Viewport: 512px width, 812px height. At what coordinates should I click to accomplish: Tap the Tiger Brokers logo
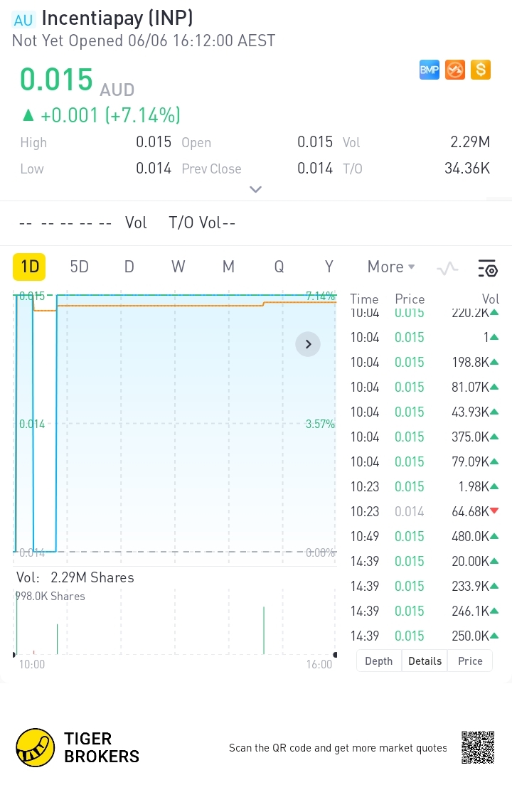(x=36, y=747)
